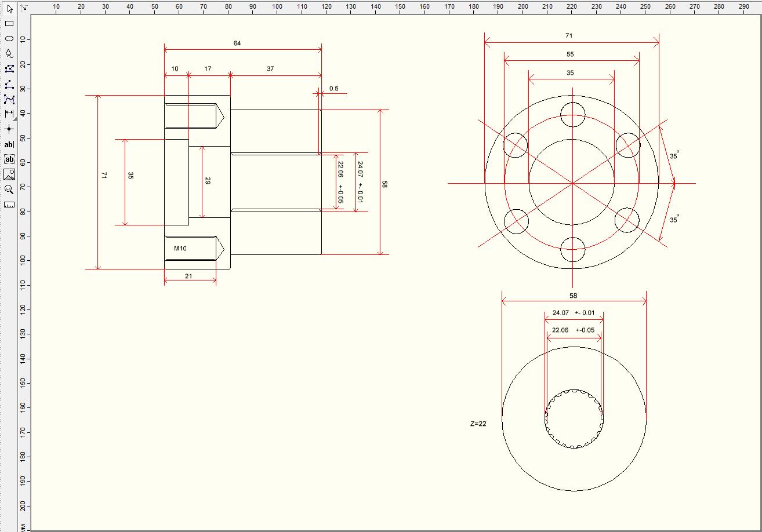Select the M10 text label
The width and height of the screenshot is (762, 532).
tap(180, 249)
